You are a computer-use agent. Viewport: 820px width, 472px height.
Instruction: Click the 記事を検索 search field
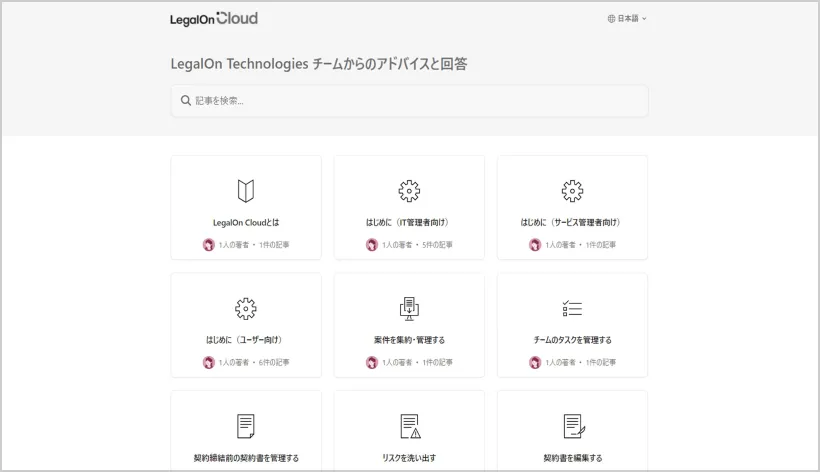pos(410,100)
